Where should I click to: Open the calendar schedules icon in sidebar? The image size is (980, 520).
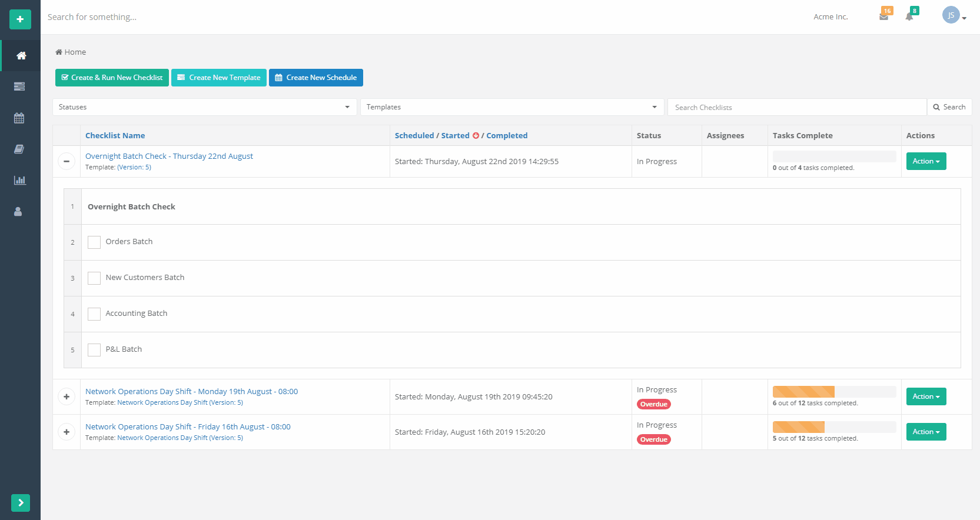(x=19, y=118)
